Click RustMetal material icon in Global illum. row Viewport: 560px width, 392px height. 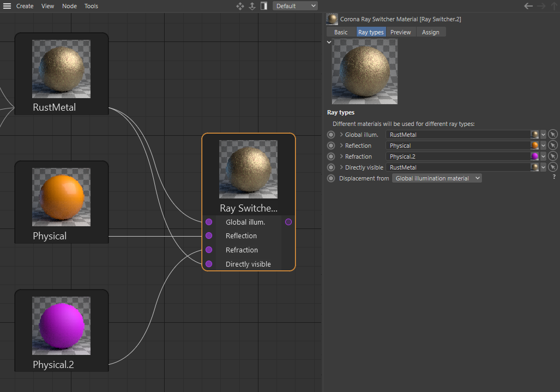click(x=534, y=135)
